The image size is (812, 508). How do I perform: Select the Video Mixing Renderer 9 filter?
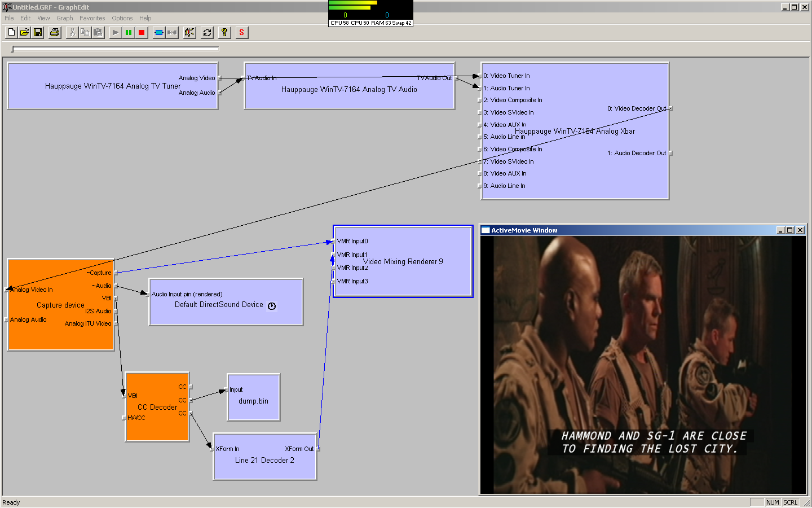click(x=403, y=261)
